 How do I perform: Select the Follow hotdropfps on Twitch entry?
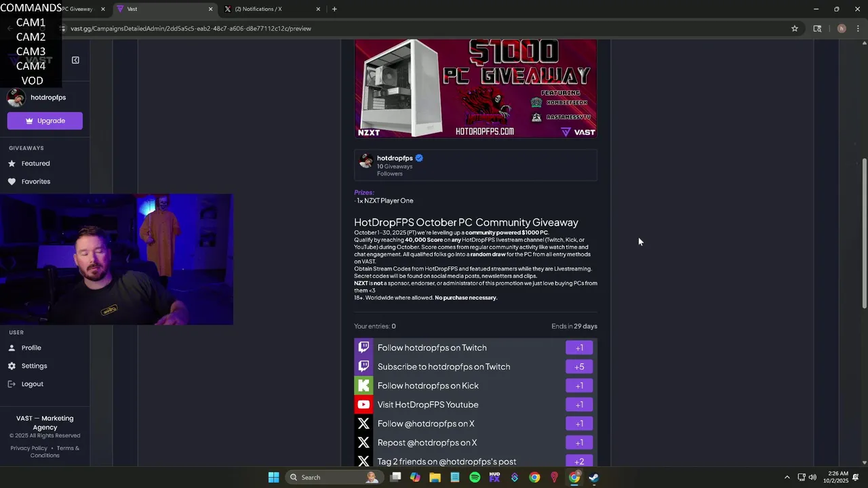(x=475, y=348)
